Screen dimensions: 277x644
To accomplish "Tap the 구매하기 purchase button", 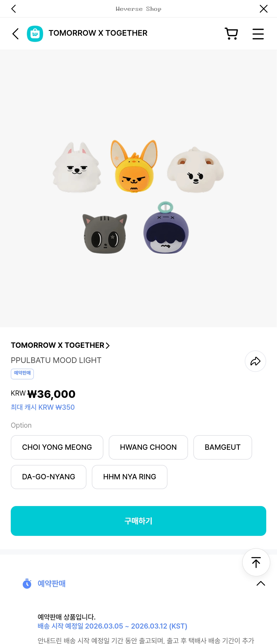I will 138,521.
